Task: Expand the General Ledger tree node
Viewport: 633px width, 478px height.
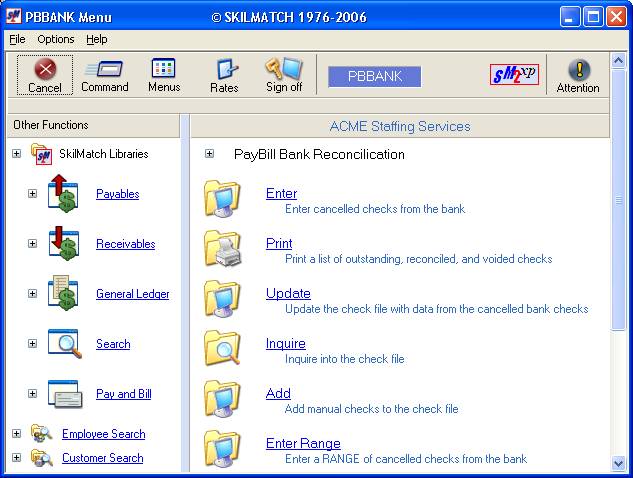Action: [32, 294]
